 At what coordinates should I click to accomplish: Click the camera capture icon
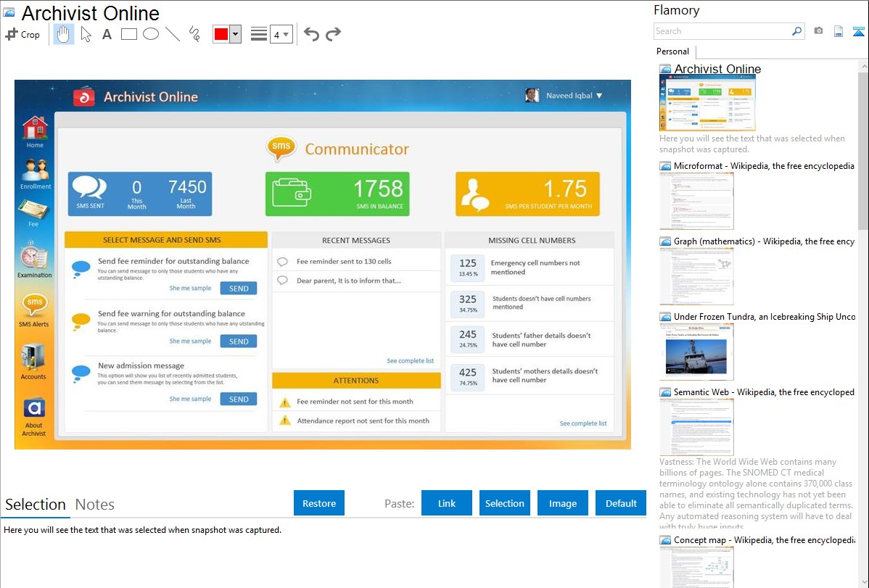click(x=818, y=31)
